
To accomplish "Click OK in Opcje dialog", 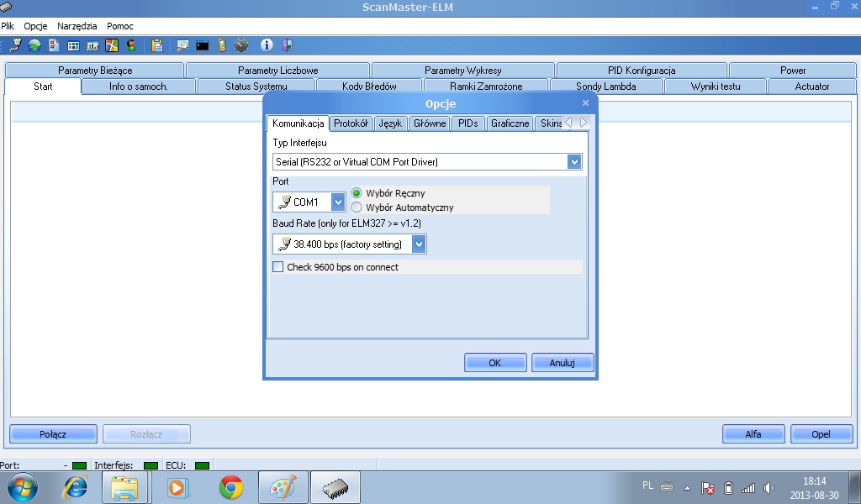I will (495, 363).
